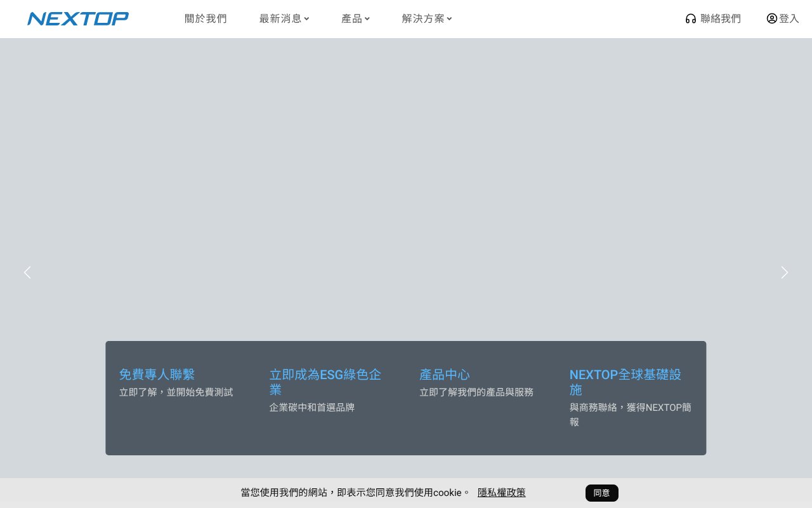The width and height of the screenshot is (812, 508).
Task: Open the 隱私權政策 link
Action: pyautogui.click(x=501, y=492)
